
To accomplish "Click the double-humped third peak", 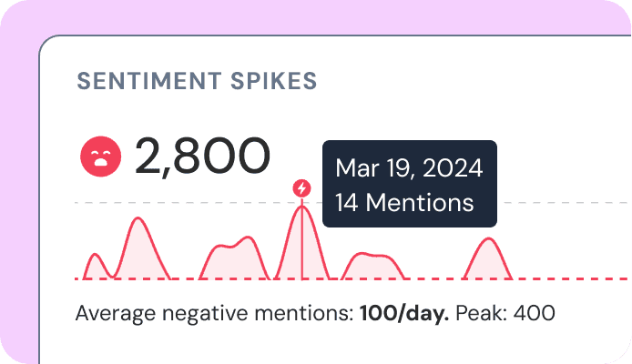I will 235,258.
